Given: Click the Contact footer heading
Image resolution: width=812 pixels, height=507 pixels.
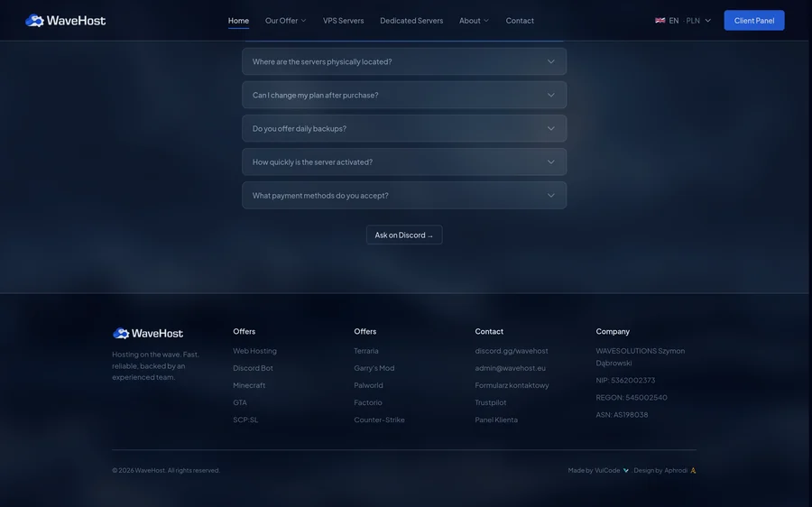Looking at the screenshot, I should click(489, 331).
